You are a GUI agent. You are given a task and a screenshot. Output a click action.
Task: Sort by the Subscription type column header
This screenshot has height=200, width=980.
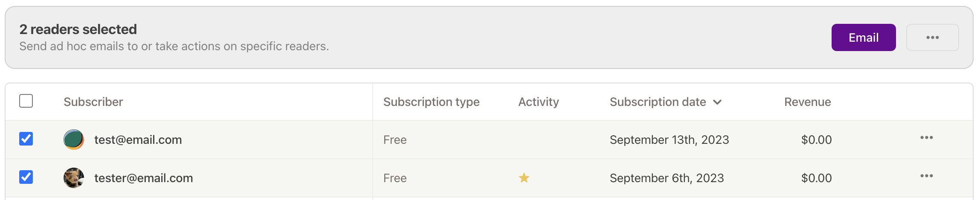[x=431, y=102]
